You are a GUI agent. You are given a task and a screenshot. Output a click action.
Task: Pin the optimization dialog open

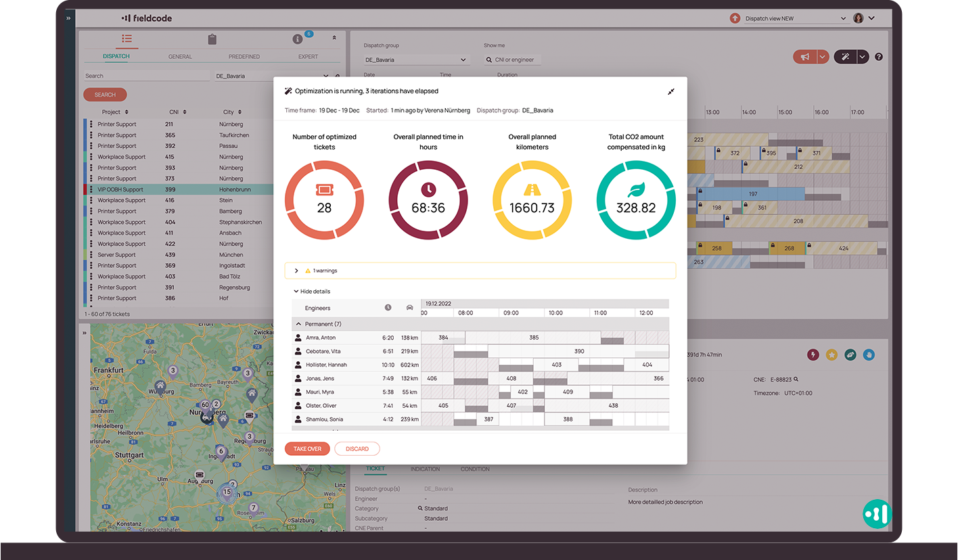tap(671, 91)
